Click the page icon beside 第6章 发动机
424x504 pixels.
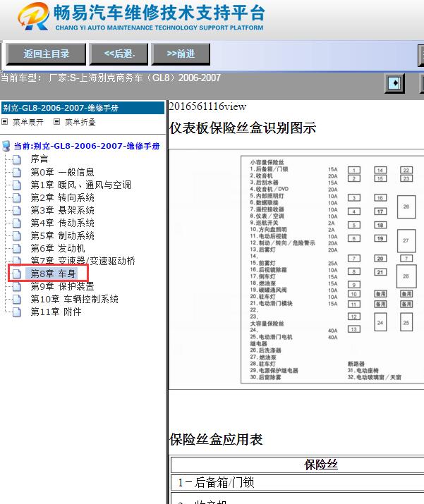coord(17,248)
